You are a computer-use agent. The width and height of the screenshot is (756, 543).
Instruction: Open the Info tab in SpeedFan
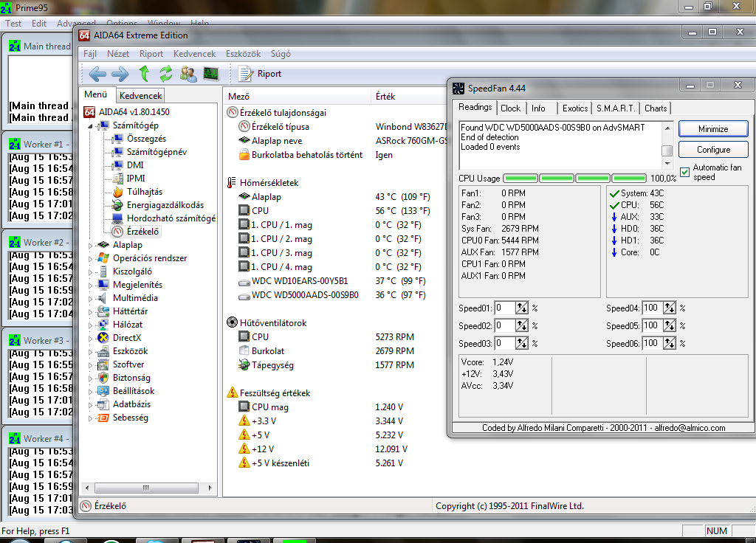(x=538, y=108)
